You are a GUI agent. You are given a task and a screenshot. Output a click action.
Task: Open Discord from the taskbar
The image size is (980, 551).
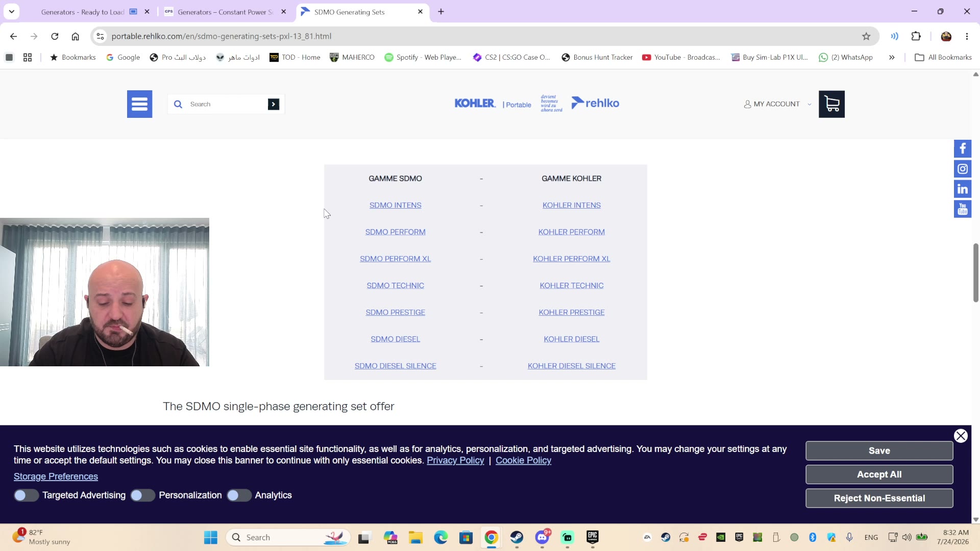pyautogui.click(x=542, y=537)
